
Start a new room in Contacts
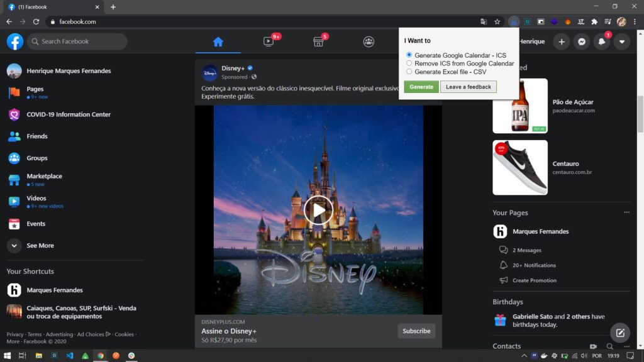pos(593,346)
